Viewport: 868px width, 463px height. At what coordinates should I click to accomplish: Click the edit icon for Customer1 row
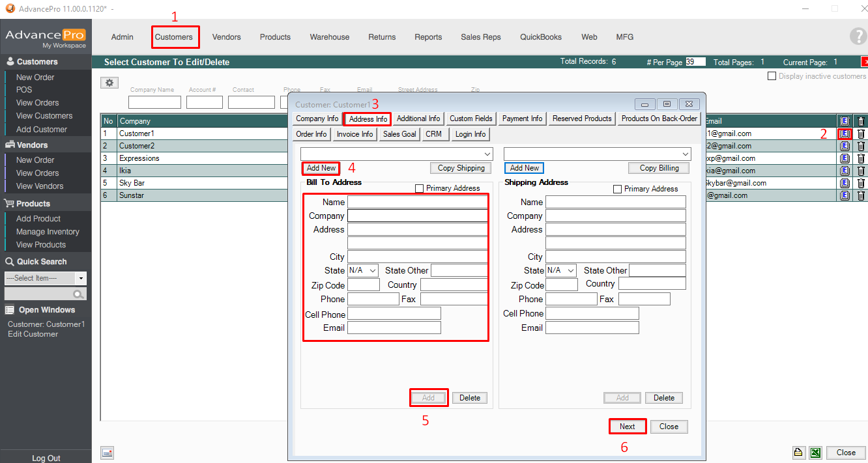tap(845, 133)
